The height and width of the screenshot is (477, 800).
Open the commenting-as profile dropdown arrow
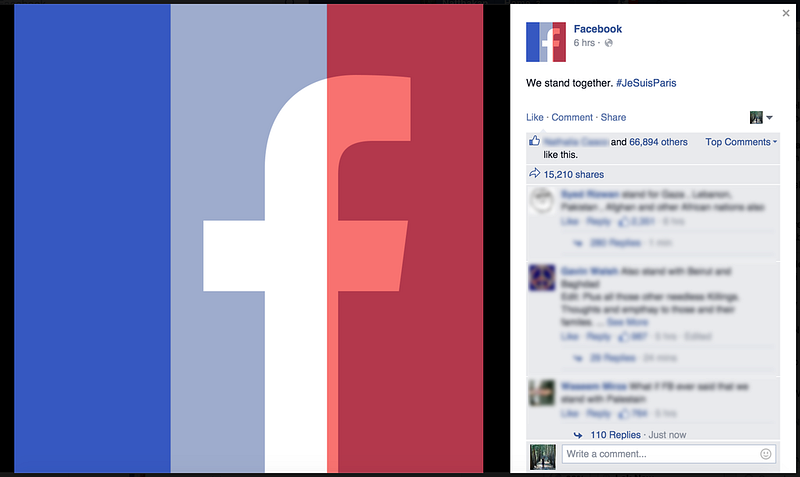[x=769, y=118]
